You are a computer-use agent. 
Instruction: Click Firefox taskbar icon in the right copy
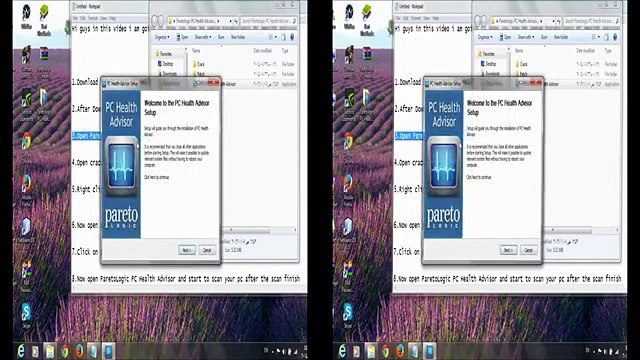pos(400,351)
